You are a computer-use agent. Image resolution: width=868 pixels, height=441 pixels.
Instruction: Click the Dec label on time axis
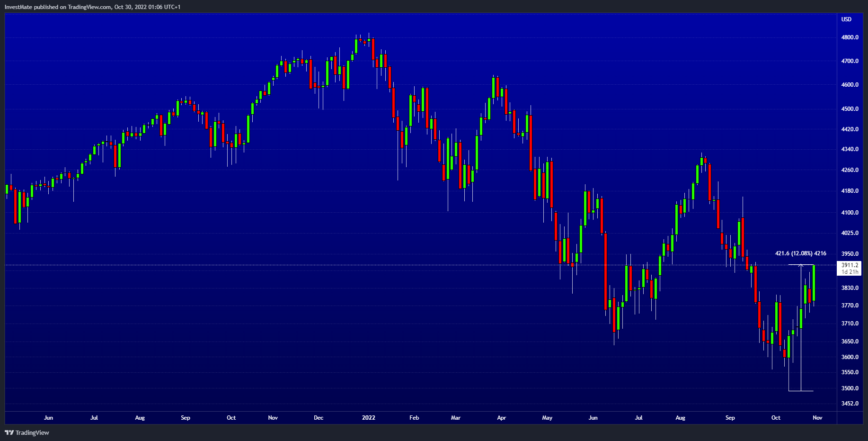pyautogui.click(x=319, y=418)
